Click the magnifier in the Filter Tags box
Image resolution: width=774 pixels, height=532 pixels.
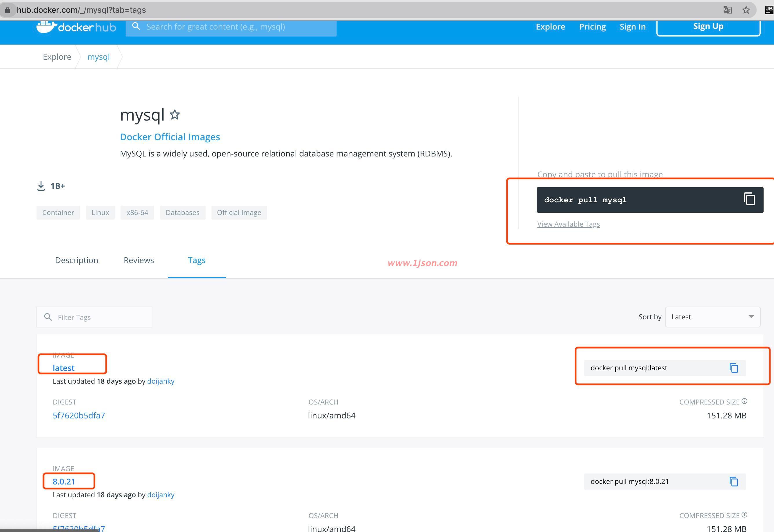(48, 317)
